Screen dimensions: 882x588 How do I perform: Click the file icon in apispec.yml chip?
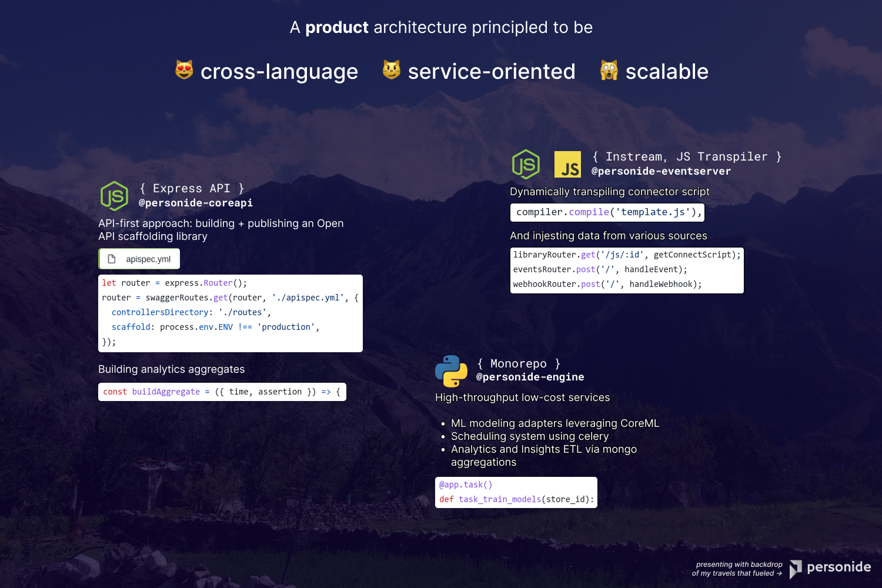[112, 259]
